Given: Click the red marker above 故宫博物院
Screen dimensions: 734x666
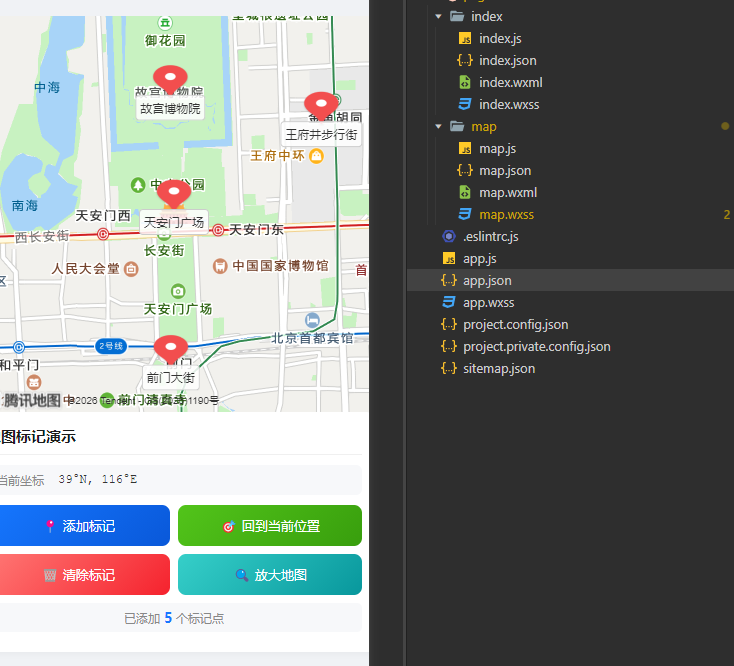Looking at the screenshot, I should click(170, 79).
